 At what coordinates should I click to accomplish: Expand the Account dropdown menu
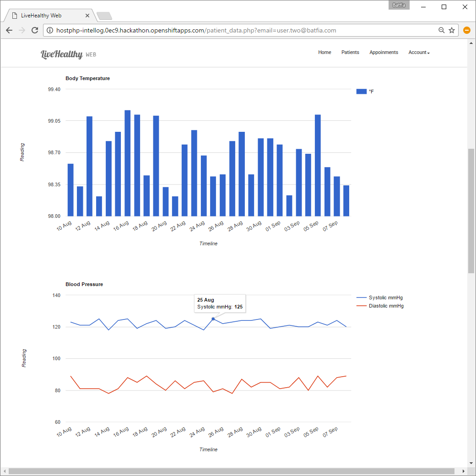coord(419,52)
